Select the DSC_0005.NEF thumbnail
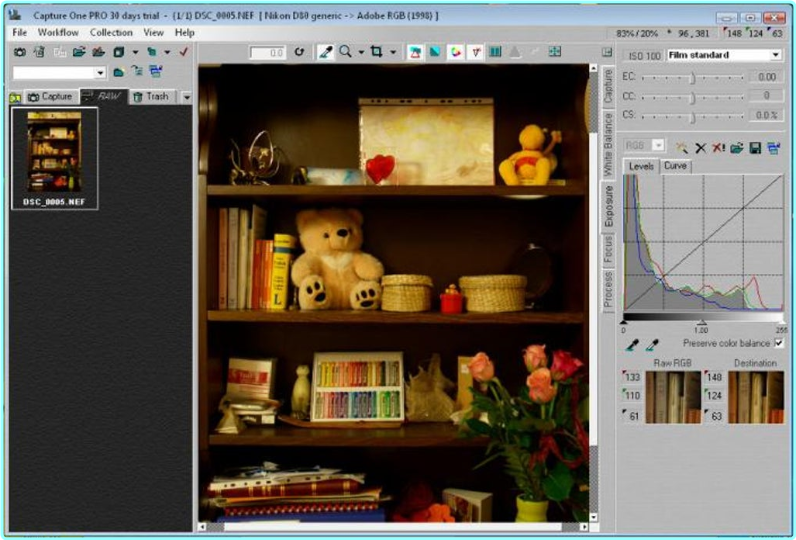 click(54, 158)
